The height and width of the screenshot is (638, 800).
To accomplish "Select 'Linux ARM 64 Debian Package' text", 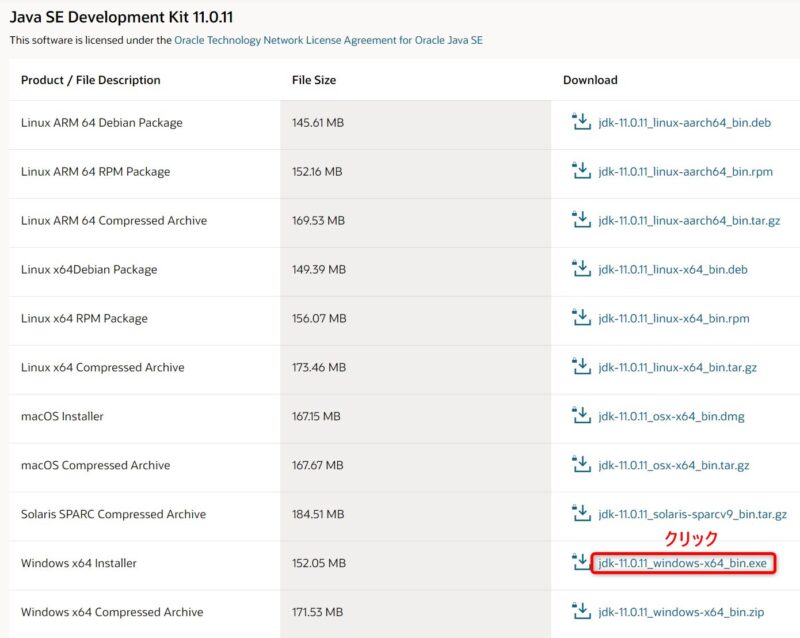I will (102, 122).
